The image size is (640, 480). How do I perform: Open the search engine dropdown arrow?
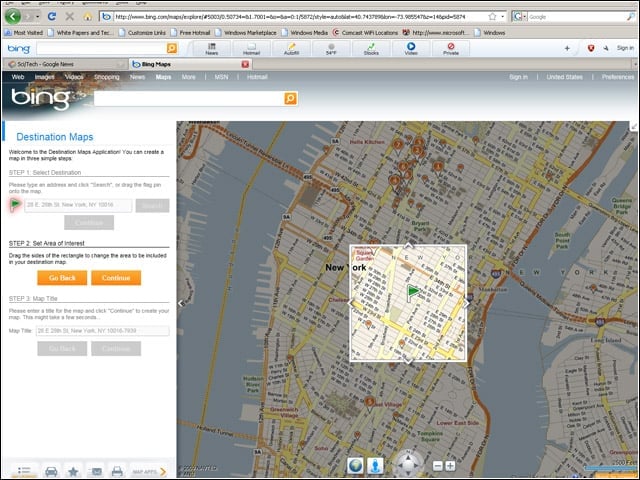click(x=524, y=17)
